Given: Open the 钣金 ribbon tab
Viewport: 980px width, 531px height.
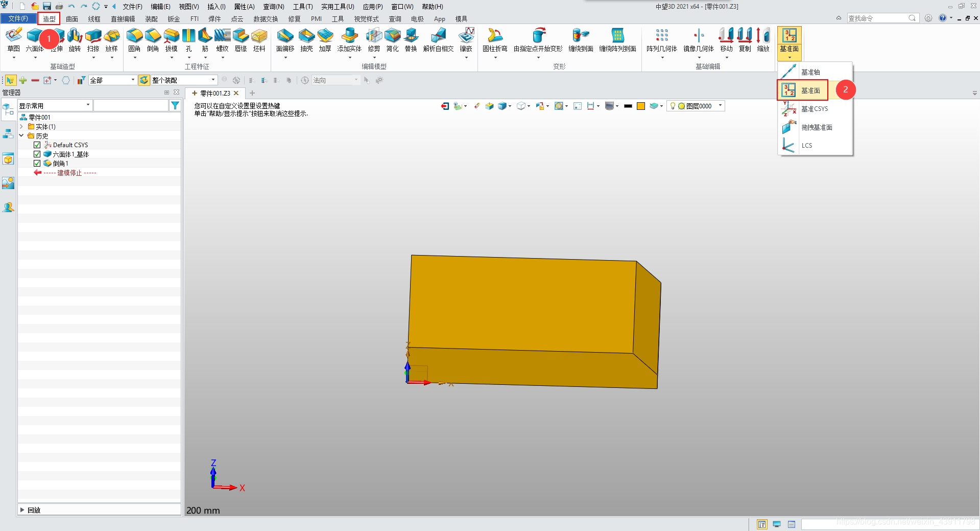Looking at the screenshot, I should [x=174, y=19].
